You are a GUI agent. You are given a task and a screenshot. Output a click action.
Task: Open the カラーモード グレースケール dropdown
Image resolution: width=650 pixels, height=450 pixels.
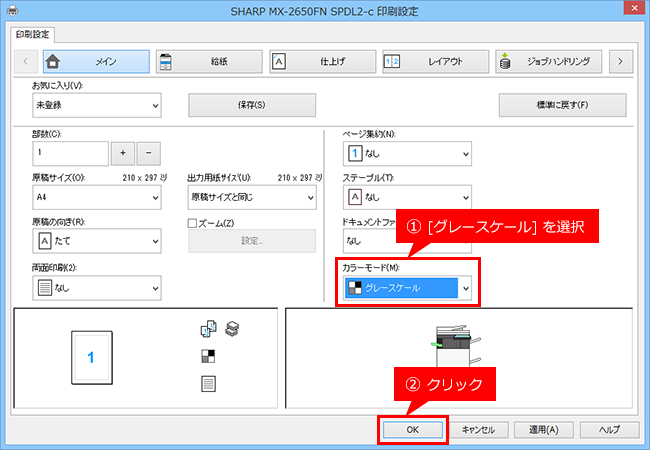[407, 288]
